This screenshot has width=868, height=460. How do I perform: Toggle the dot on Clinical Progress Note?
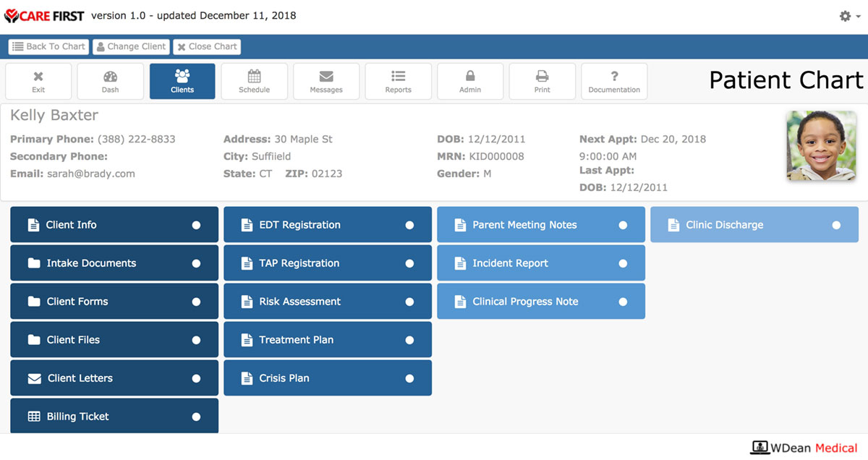(x=623, y=302)
